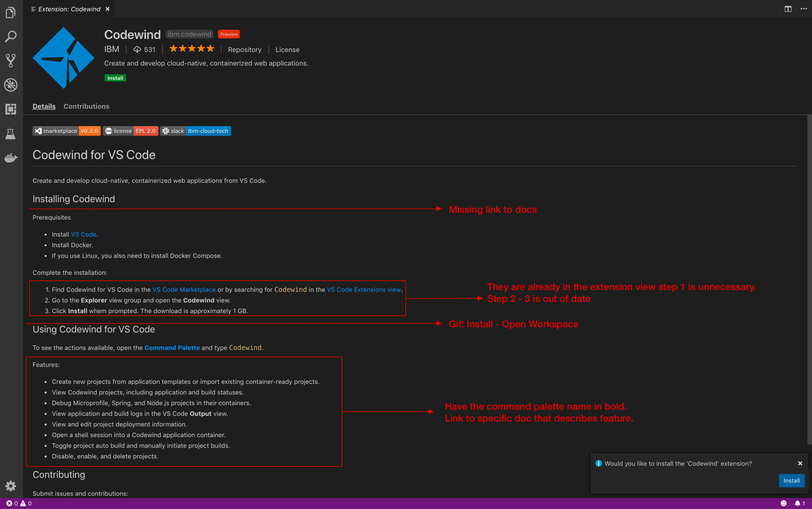The image size is (812, 509).
Task: Click the five-star rating for Codewind
Action: [x=191, y=49]
